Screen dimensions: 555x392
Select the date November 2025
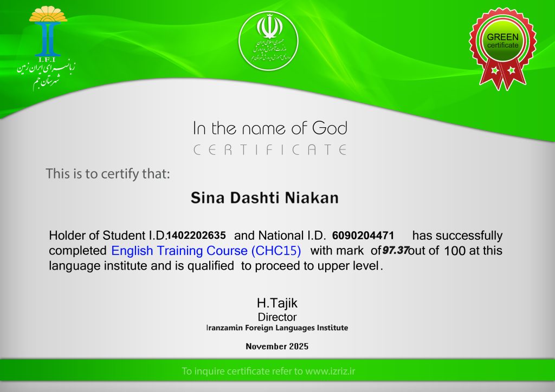pos(277,347)
